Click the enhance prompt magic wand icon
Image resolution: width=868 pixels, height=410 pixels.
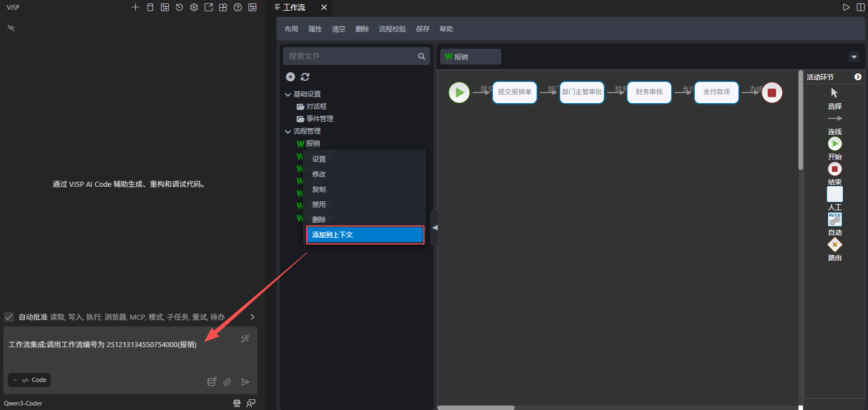[244, 338]
